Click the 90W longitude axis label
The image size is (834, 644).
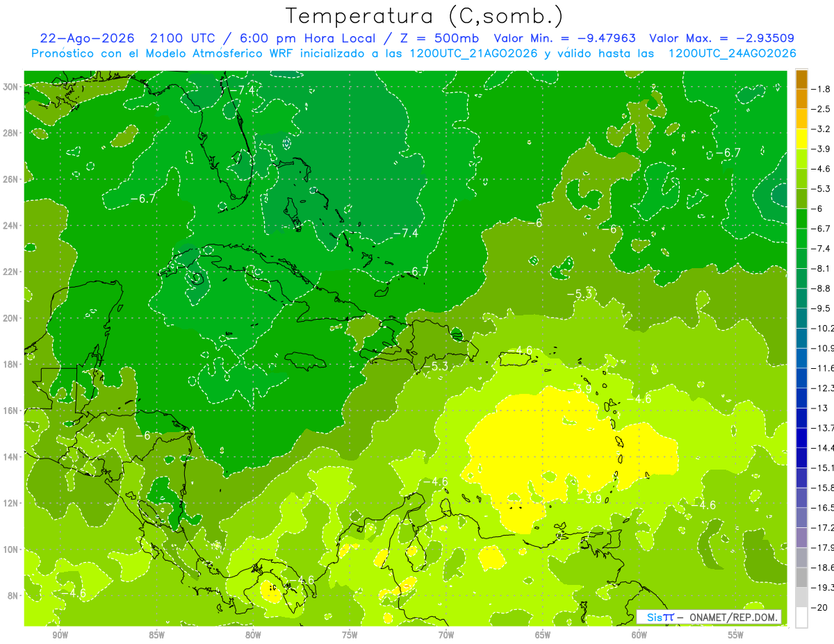pos(60,635)
